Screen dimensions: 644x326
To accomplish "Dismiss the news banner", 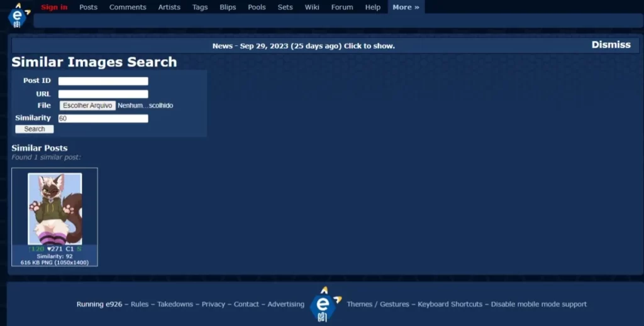I will 610,45.
